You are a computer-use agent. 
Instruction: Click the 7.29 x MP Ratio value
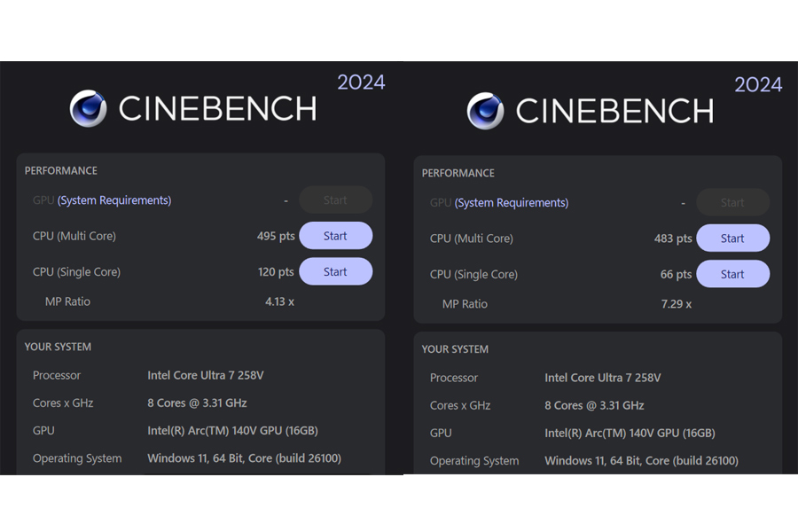coord(676,304)
